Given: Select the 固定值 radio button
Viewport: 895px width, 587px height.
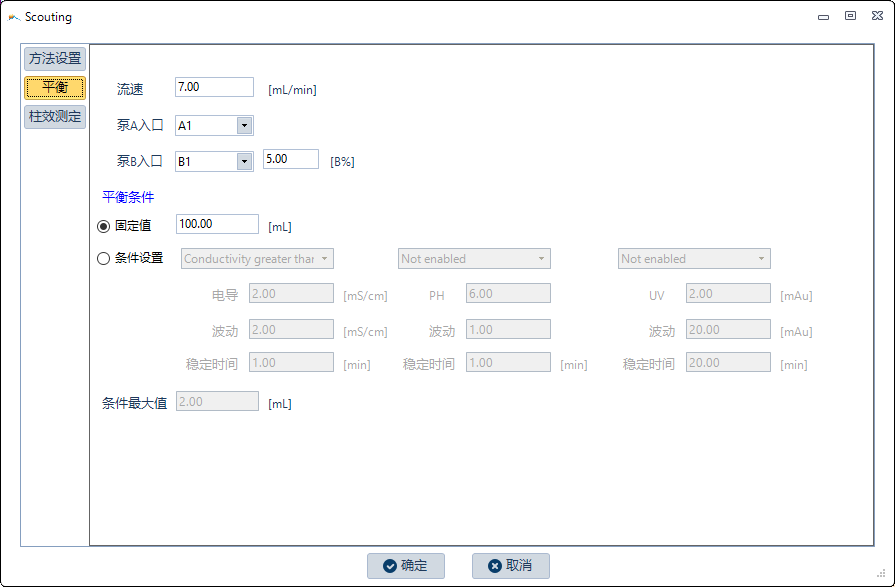Looking at the screenshot, I should 104,225.
